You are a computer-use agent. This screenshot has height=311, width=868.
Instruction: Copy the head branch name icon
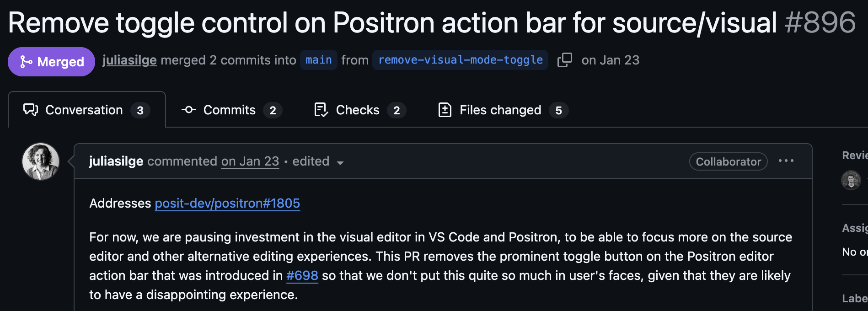coord(565,60)
